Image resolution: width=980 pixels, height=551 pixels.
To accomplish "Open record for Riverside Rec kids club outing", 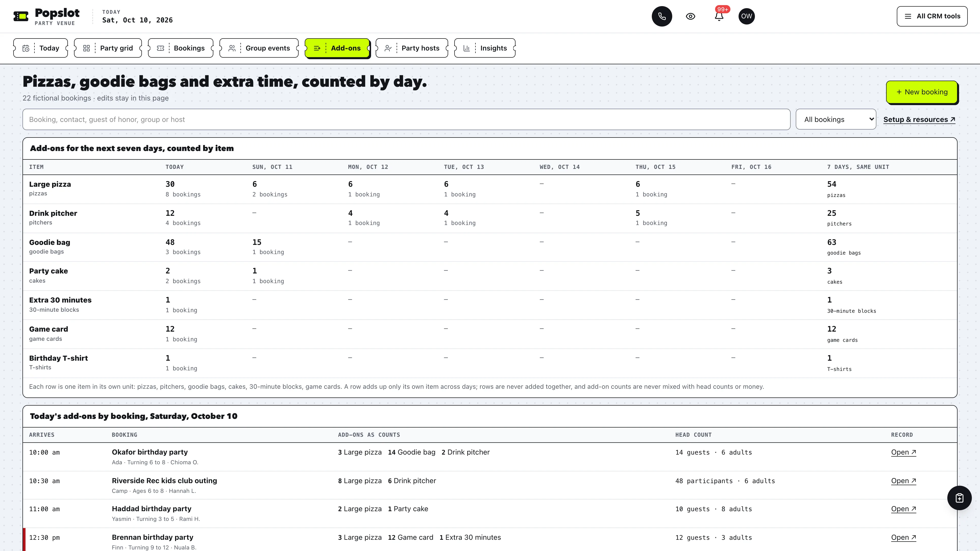I will [903, 481].
